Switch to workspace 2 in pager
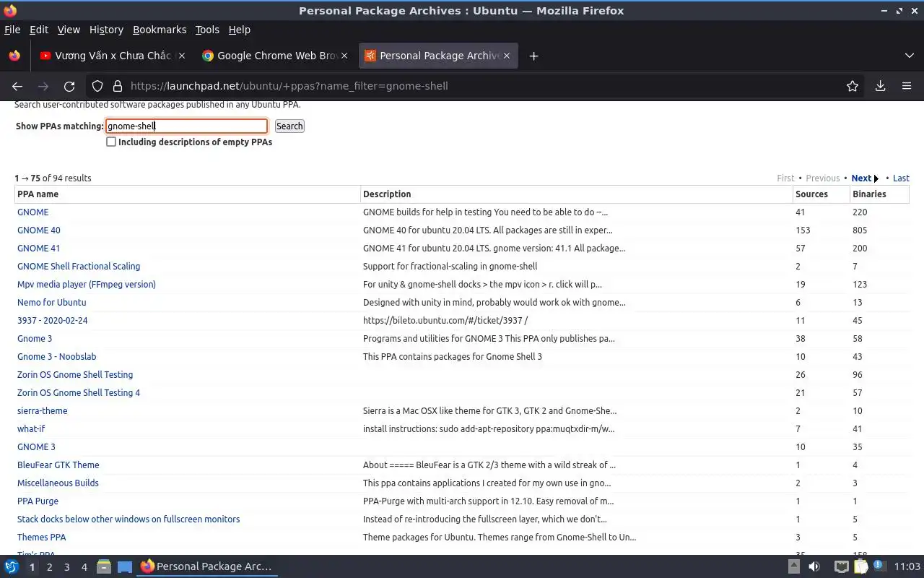The height and width of the screenshot is (578, 924). point(49,567)
